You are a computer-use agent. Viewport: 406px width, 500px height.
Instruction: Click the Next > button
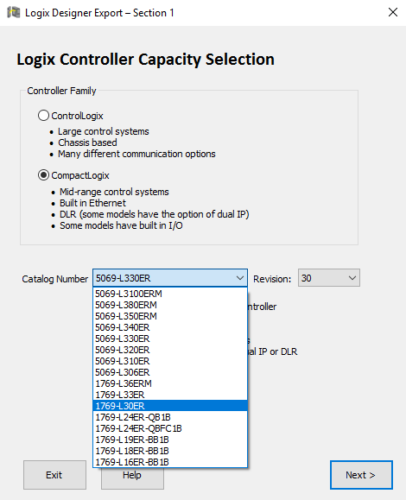coord(361,475)
